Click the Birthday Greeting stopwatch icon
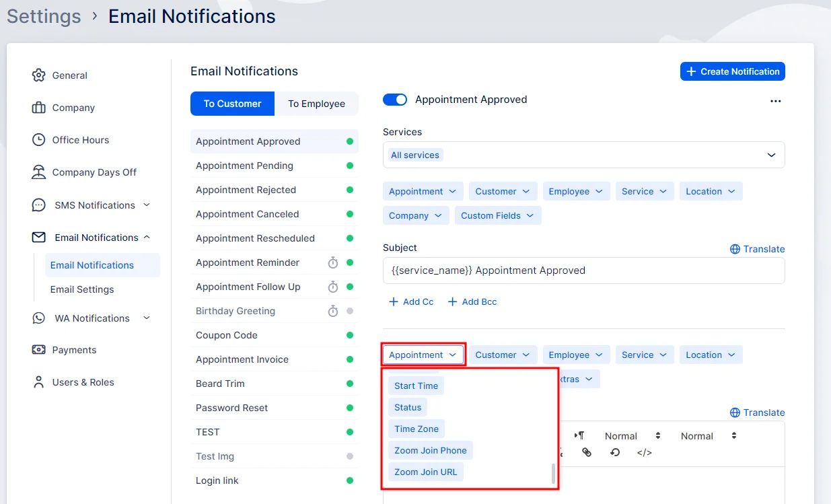This screenshot has height=504, width=831. 333,311
